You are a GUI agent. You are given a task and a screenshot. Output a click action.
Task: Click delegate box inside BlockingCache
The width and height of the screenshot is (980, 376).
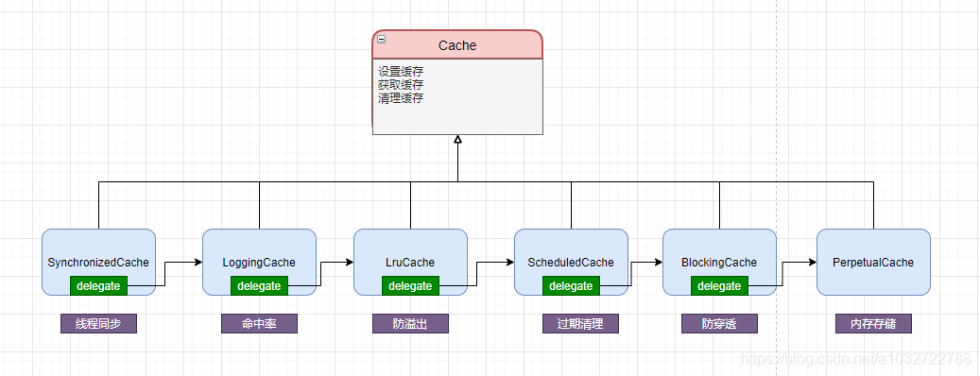pyautogui.click(x=719, y=286)
